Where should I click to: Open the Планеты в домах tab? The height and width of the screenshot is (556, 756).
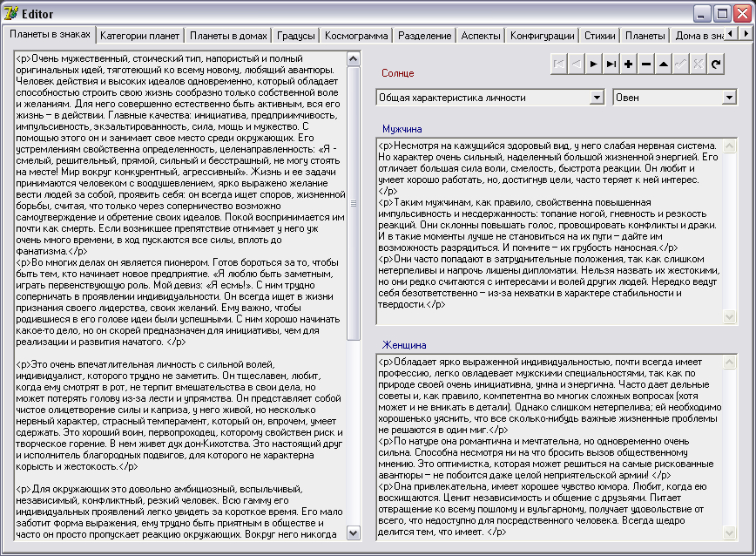tap(228, 36)
